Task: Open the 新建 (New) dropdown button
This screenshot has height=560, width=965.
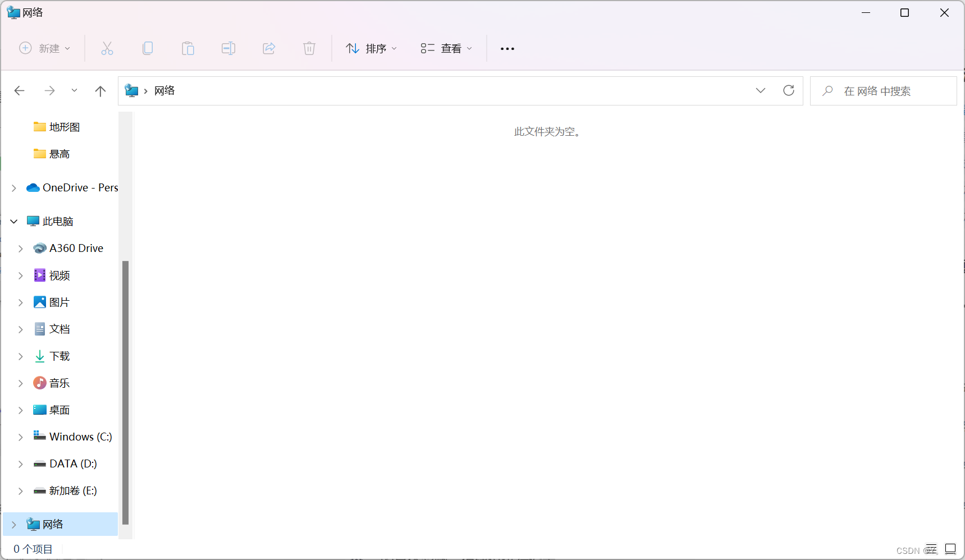Action: pyautogui.click(x=45, y=48)
